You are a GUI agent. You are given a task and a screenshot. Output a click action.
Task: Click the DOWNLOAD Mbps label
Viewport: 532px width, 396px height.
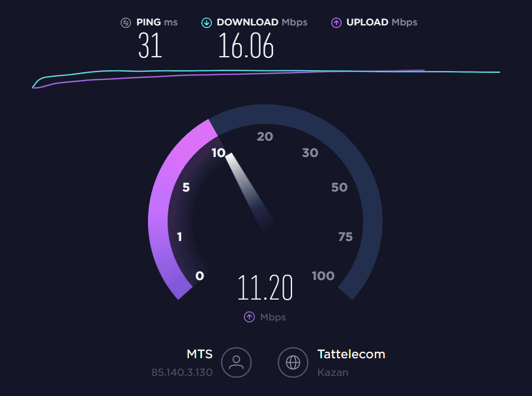(x=262, y=22)
